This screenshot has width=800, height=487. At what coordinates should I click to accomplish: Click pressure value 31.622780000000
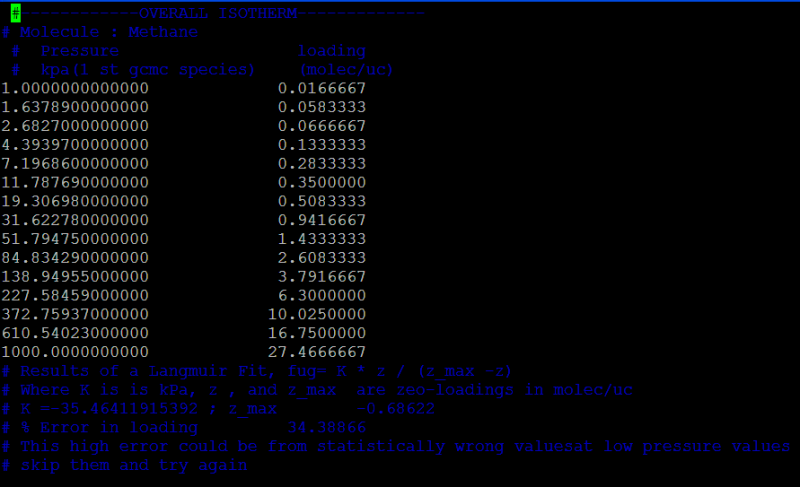tap(75, 220)
